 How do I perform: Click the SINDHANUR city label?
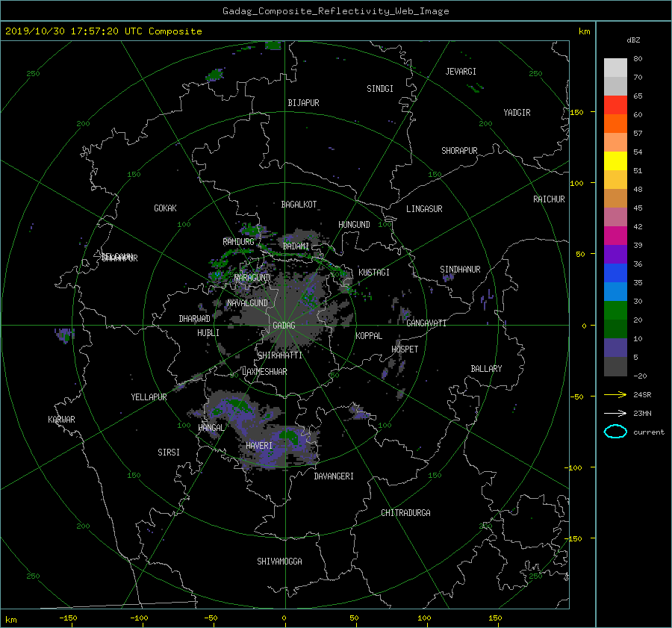point(460,270)
